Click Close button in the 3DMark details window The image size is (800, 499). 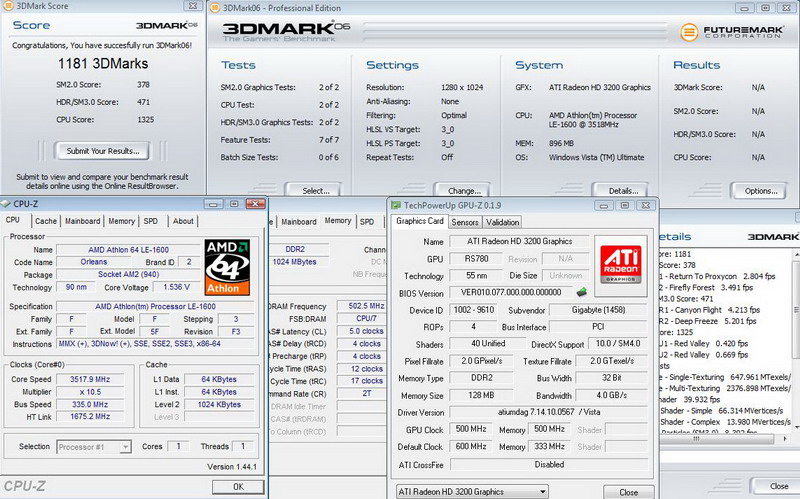[x=779, y=486]
